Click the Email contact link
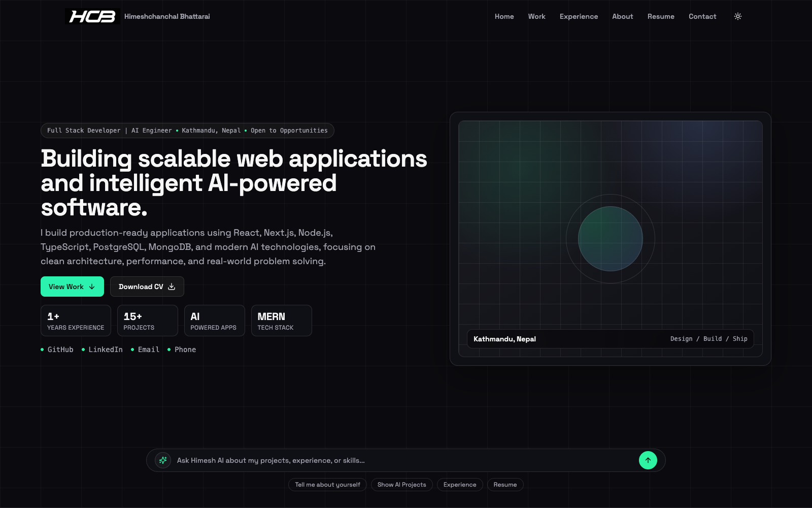The image size is (812, 508). click(x=145, y=350)
